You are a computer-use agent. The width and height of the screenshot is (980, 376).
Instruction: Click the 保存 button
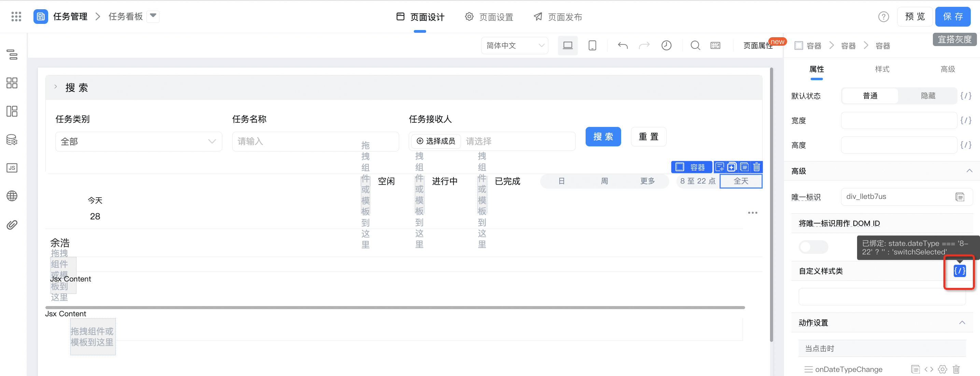click(953, 17)
